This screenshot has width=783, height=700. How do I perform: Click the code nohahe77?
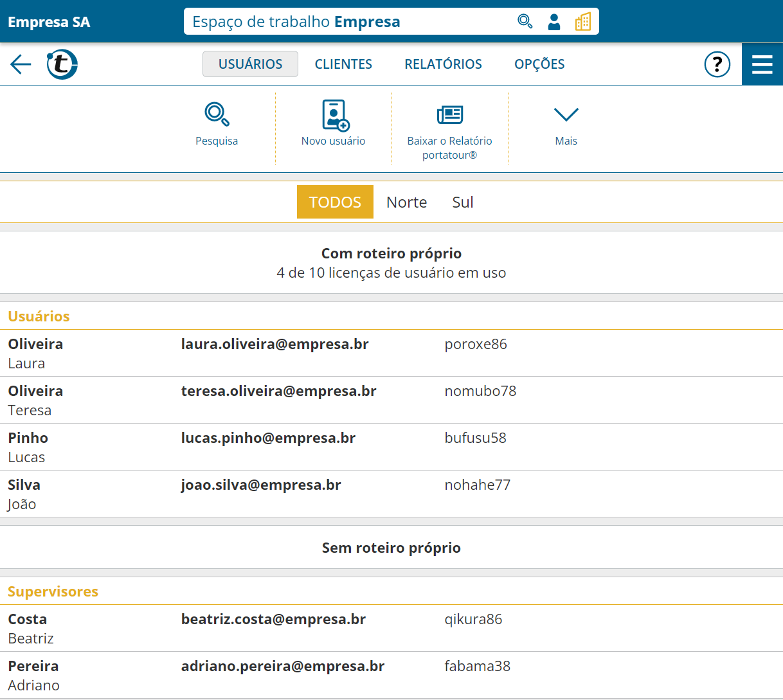pos(478,485)
